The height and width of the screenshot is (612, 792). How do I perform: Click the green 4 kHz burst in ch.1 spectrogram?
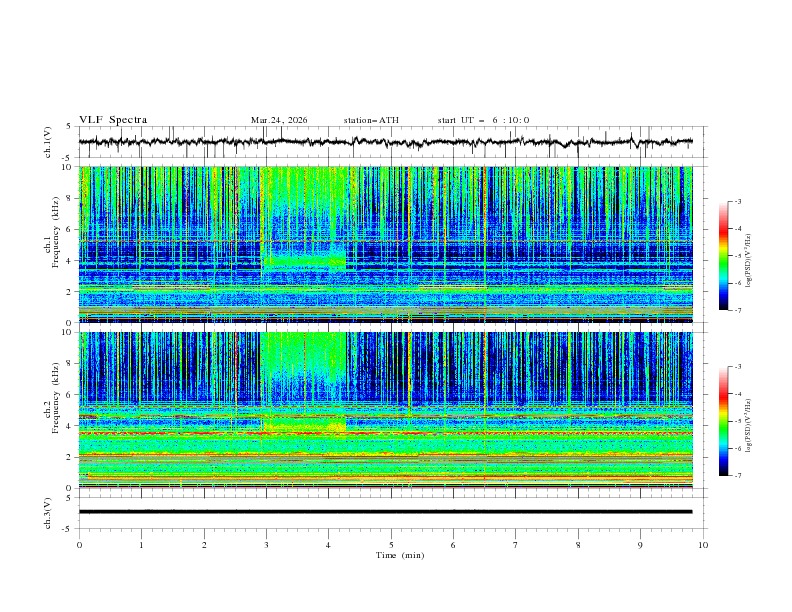coord(304,263)
